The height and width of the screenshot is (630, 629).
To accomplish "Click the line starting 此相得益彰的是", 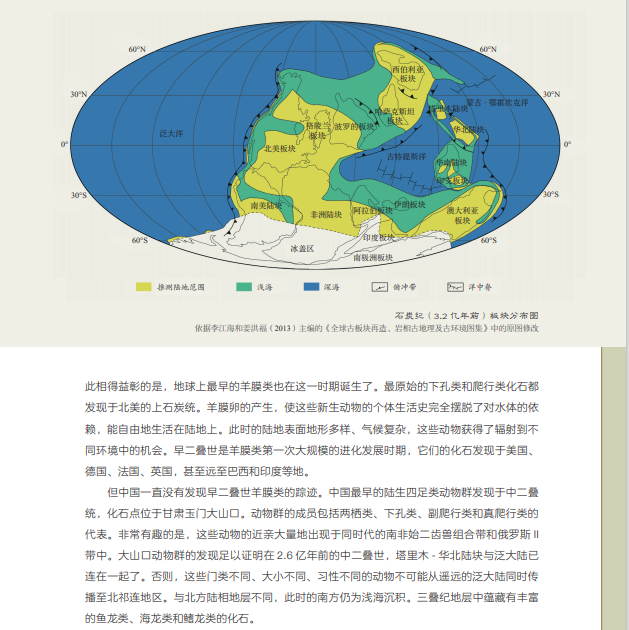I will click(x=312, y=387).
